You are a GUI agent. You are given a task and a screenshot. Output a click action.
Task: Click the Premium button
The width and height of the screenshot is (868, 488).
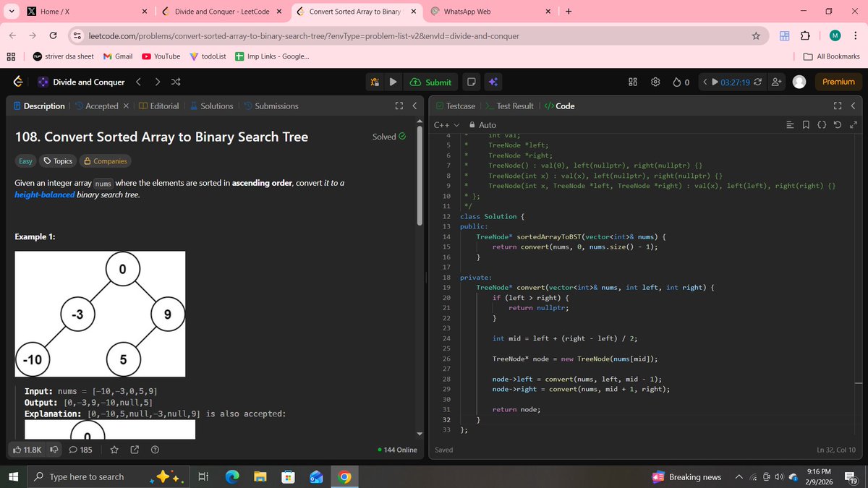(838, 82)
